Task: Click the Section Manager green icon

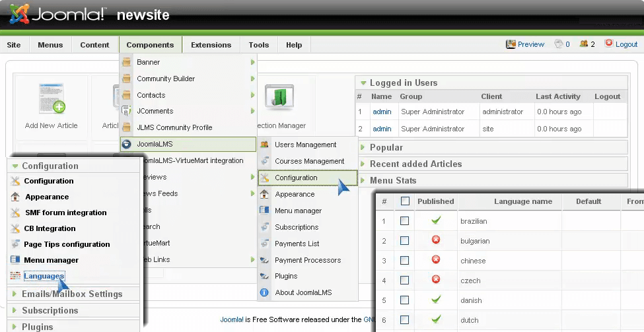Action: coord(279,97)
